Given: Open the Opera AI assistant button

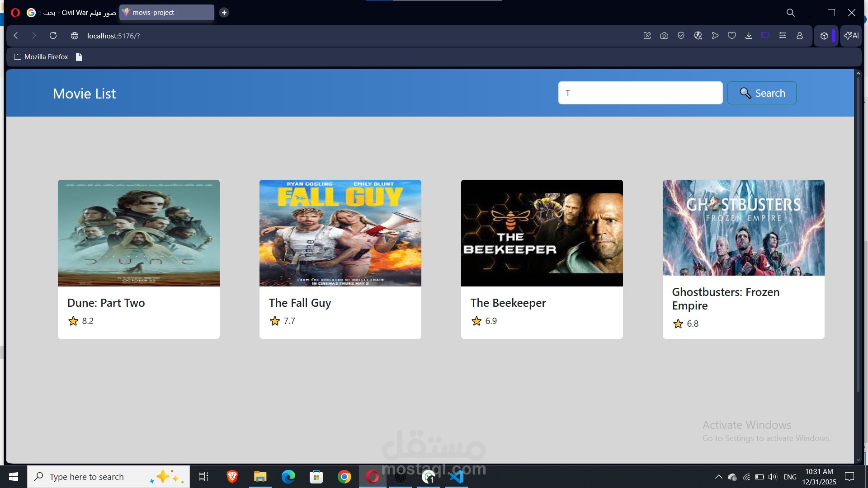Looking at the screenshot, I should pyautogui.click(x=851, y=36).
